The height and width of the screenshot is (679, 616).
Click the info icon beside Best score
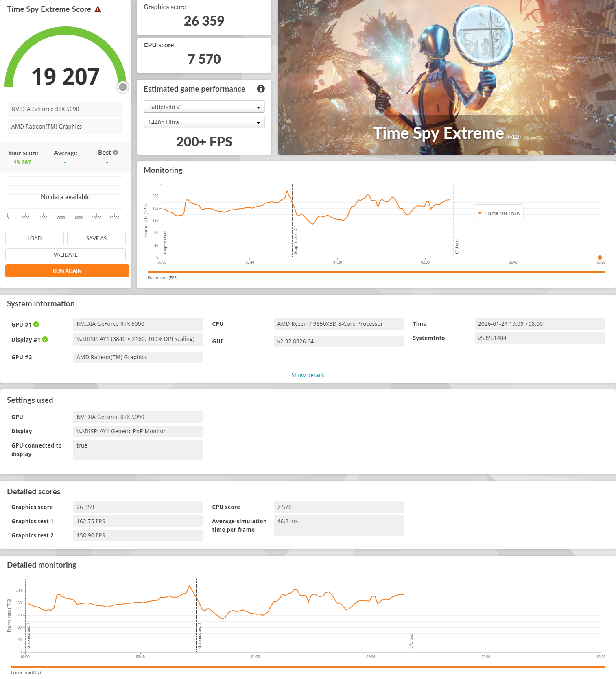(116, 153)
